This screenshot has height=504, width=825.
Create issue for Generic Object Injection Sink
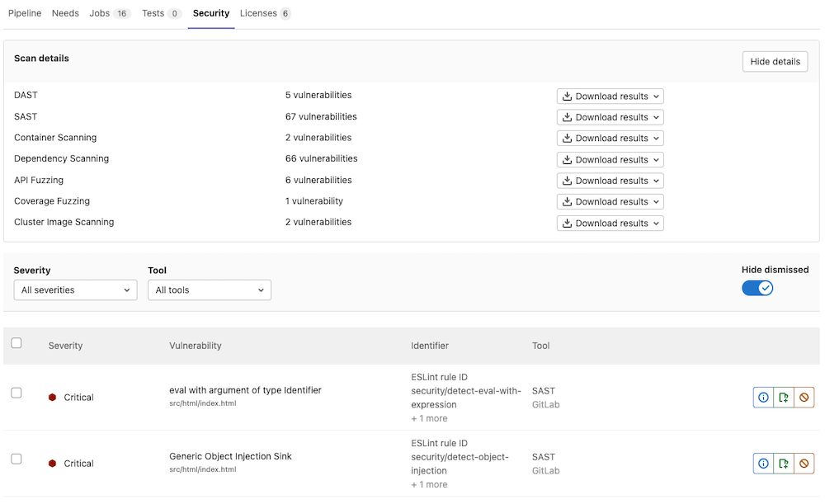point(784,463)
